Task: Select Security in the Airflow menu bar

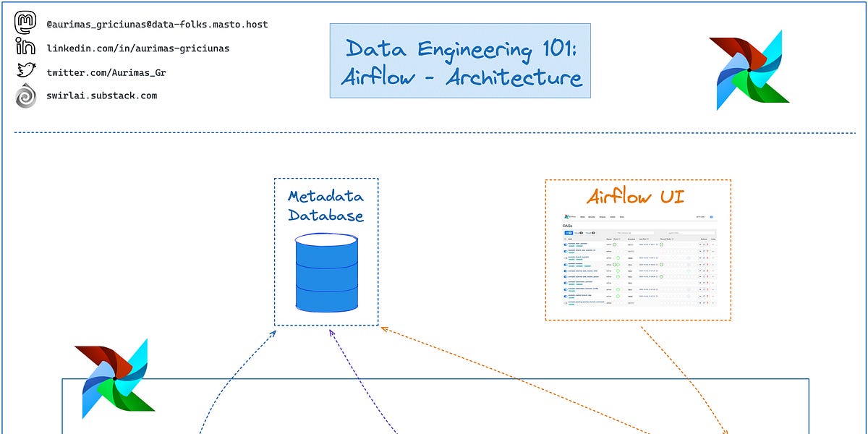Action: (591, 217)
